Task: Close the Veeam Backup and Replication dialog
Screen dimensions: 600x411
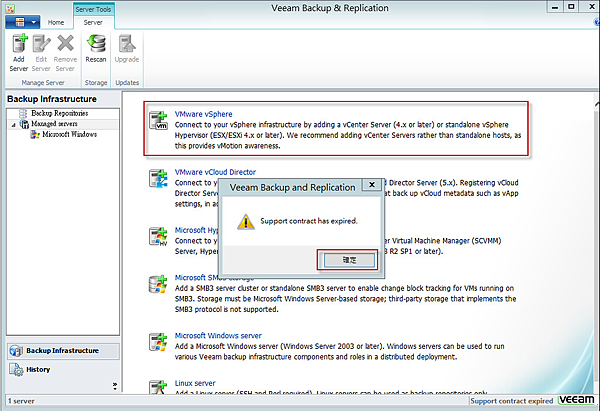Action: (x=372, y=184)
